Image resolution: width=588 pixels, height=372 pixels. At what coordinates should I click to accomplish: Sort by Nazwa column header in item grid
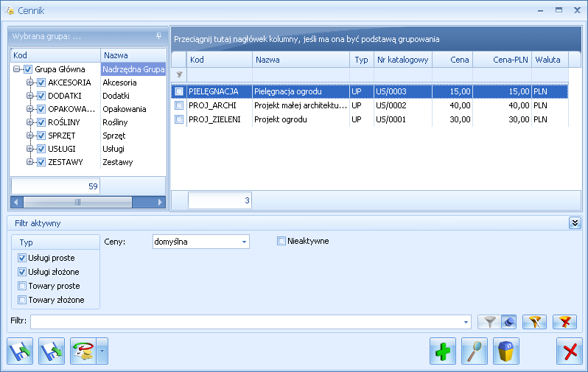(301, 60)
